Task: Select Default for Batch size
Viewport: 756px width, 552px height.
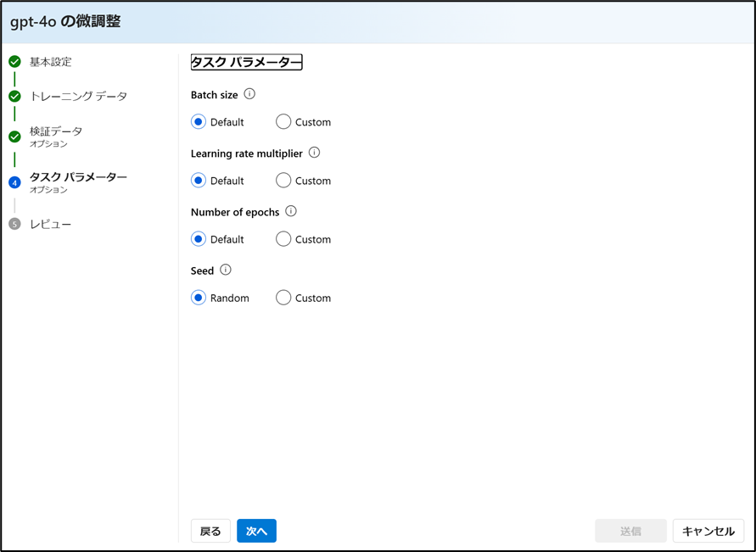Action: [x=199, y=122]
